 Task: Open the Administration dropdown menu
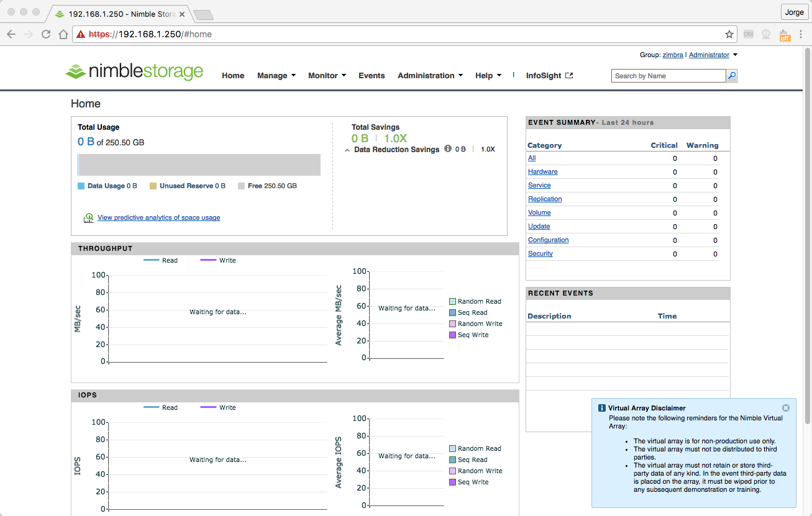430,76
